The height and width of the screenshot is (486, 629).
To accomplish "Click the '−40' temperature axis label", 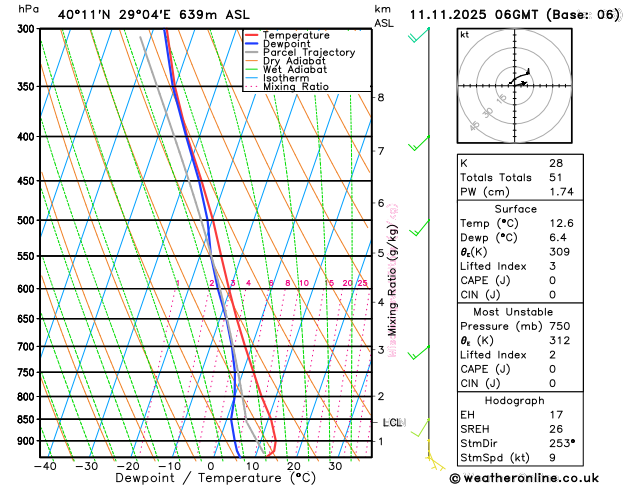I will [45, 466].
